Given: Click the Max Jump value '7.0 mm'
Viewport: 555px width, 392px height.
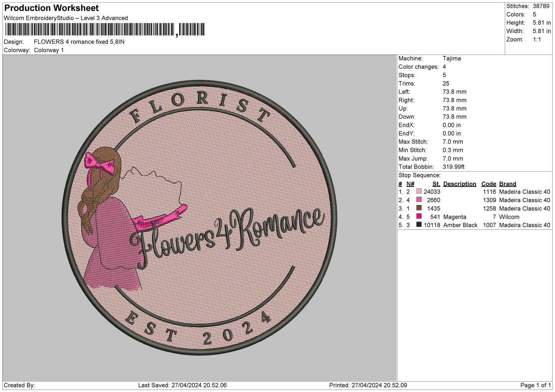Looking at the screenshot, I should pyautogui.click(x=453, y=159).
